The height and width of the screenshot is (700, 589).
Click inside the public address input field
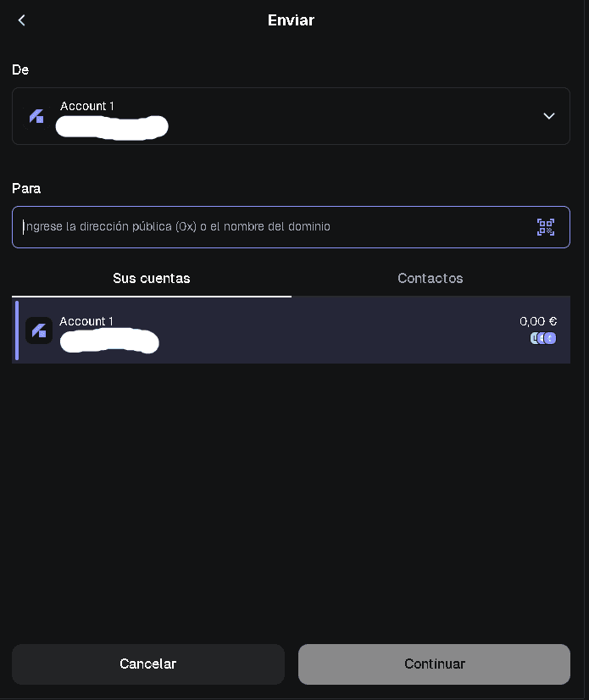coord(254,226)
